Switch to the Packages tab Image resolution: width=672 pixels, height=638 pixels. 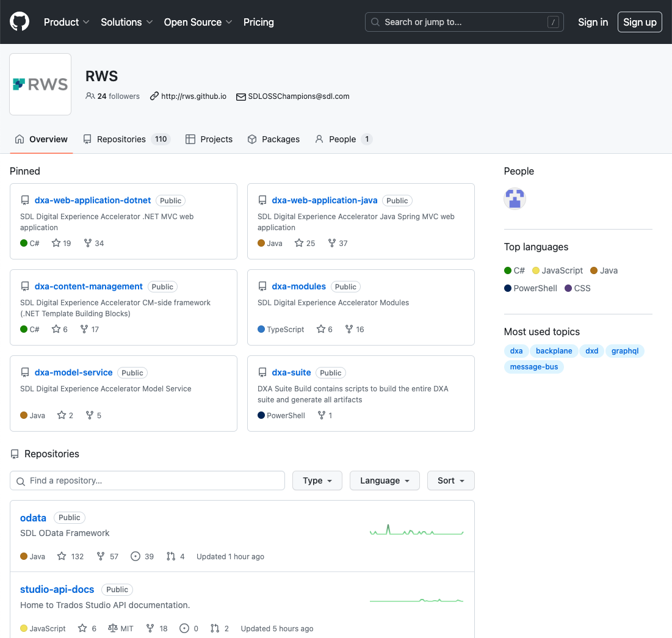click(273, 139)
